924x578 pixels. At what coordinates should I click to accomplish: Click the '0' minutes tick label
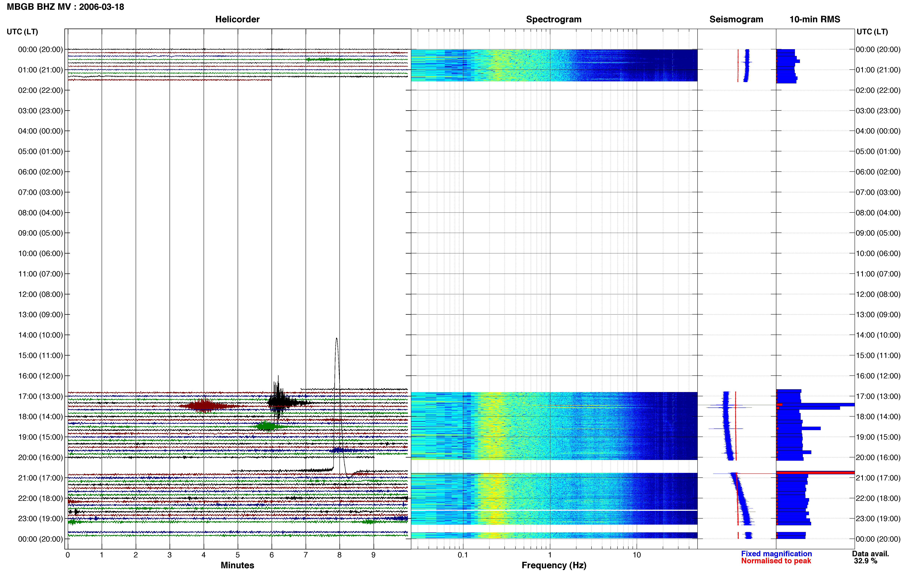pyautogui.click(x=68, y=555)
